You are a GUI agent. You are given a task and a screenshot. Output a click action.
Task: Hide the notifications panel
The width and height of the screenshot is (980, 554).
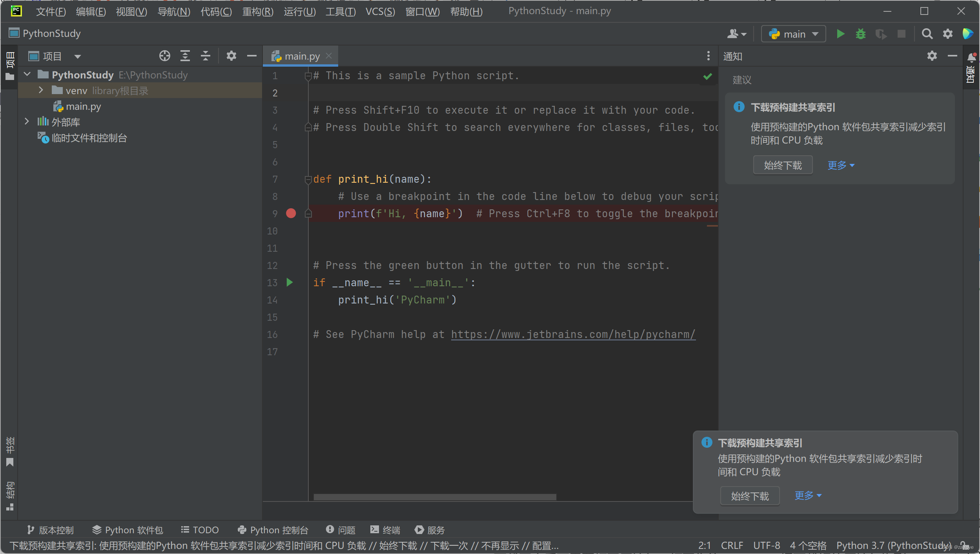(953, 56)
